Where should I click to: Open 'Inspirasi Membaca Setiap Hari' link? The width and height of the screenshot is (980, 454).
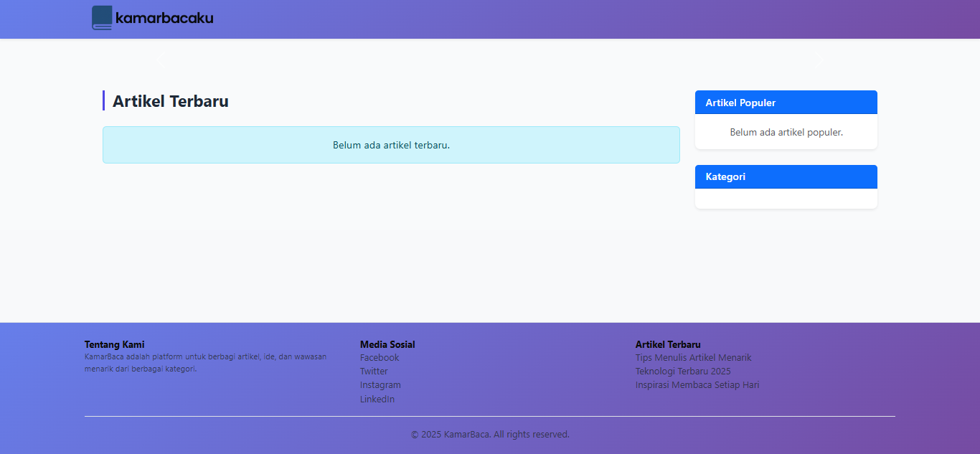click(697, 385)
